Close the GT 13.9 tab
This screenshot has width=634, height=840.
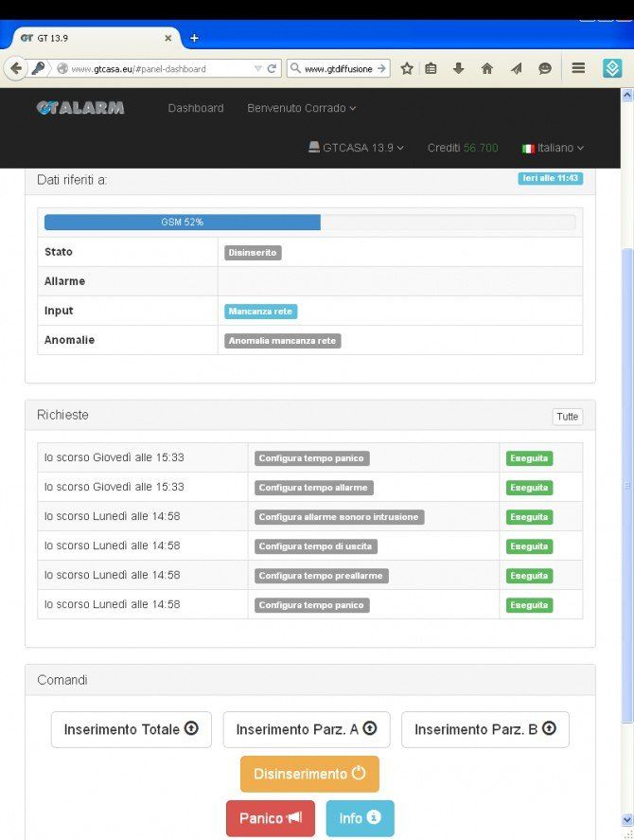point(168,38)
